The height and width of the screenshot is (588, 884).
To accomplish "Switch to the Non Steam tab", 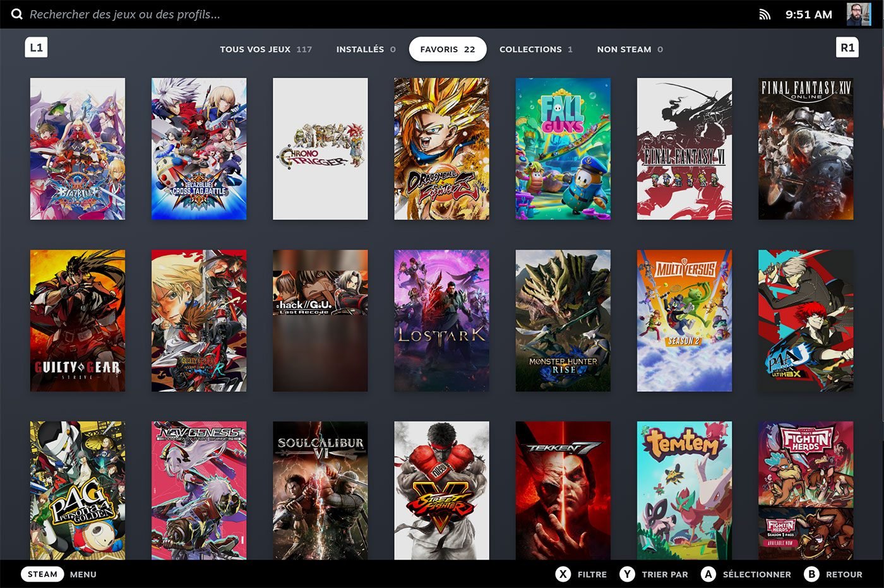I will [630, 49].
